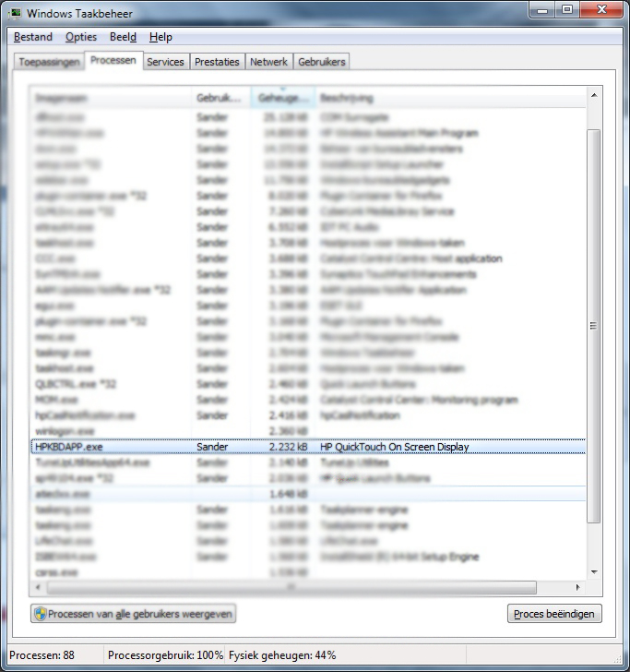Click the shield icon on the Processen button
This screenshot has height=672, width=630.
(41, 614)
